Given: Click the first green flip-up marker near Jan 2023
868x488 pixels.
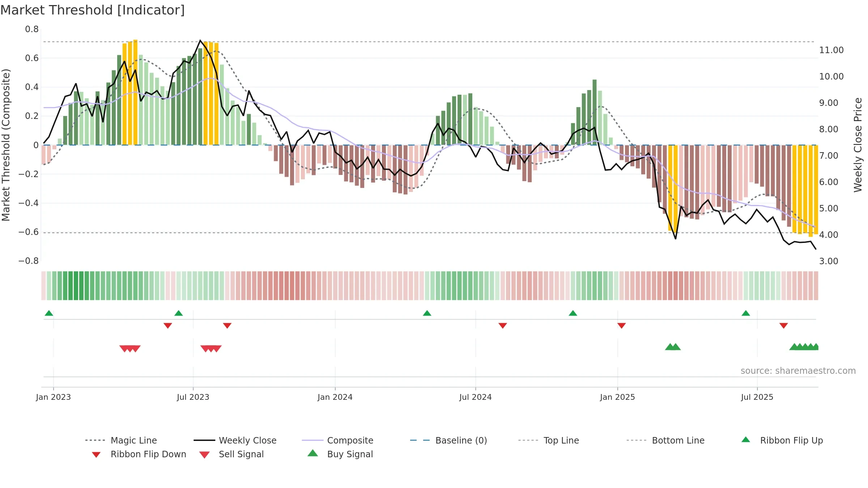Looking at the screenshot, I should pyautogui.click(x=49, y=313).
